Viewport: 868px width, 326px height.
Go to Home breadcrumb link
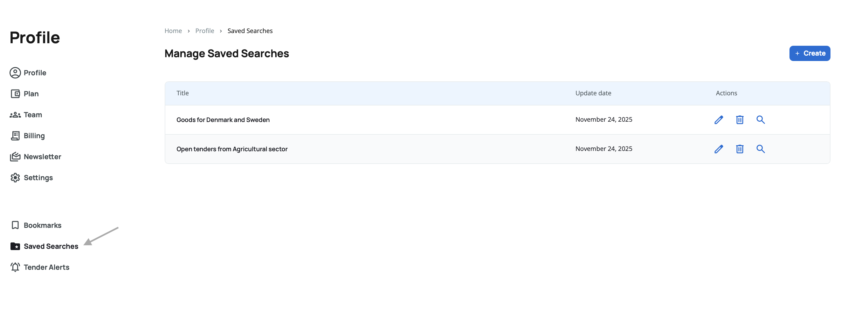coord(173,31)
